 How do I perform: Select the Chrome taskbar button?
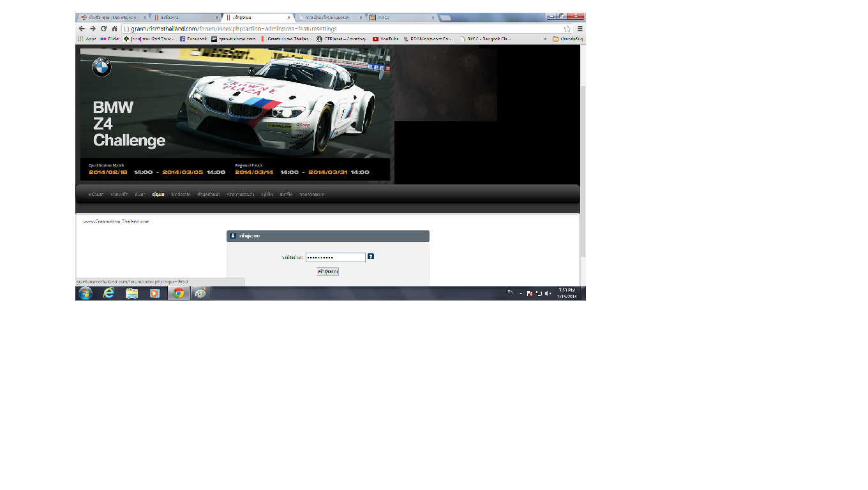(178, 293)
